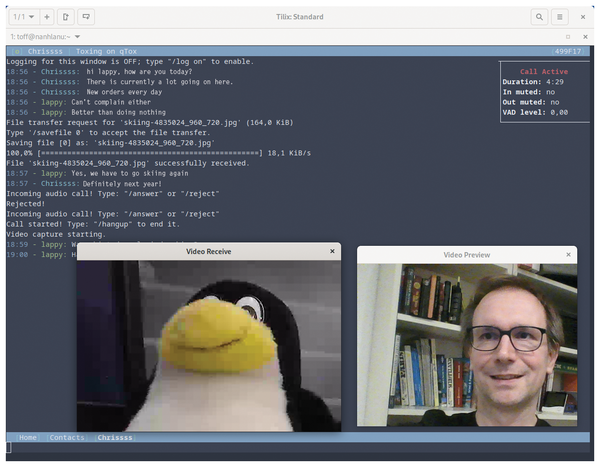This screenshot has width=600, height=467.
Task: Click the '499F17' ID in header bar
Action: [568, 51]
